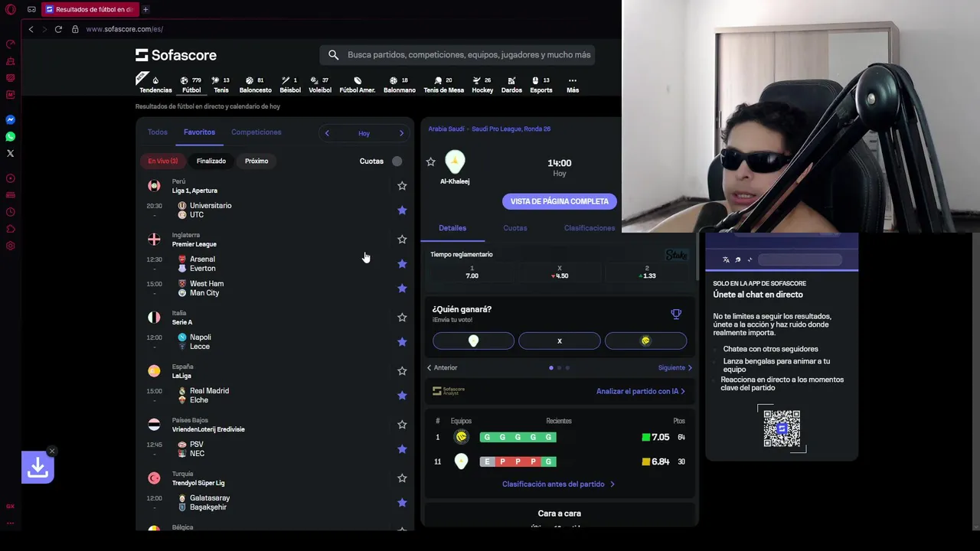
Task: Focus the Sofascore search field
Action: pyautogui.click(x=456, y=55)
